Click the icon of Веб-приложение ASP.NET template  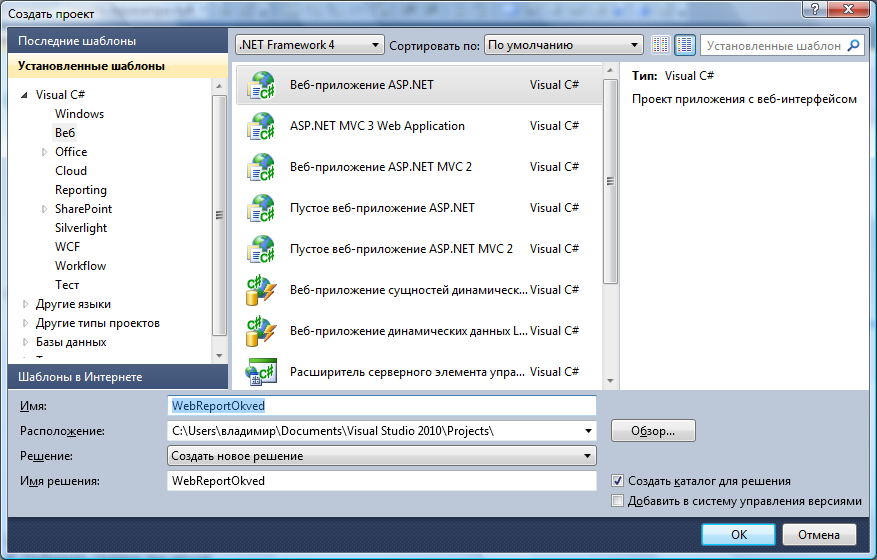point(261,85)
